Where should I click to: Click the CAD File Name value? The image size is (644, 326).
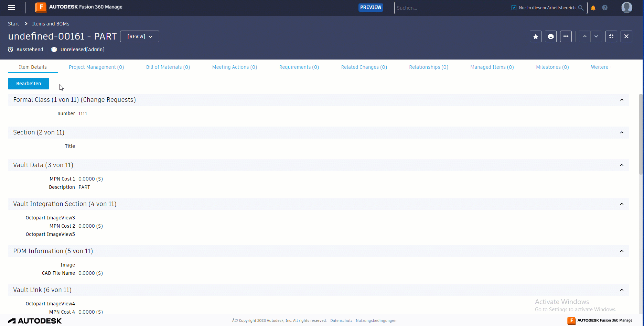pos(91,273)
